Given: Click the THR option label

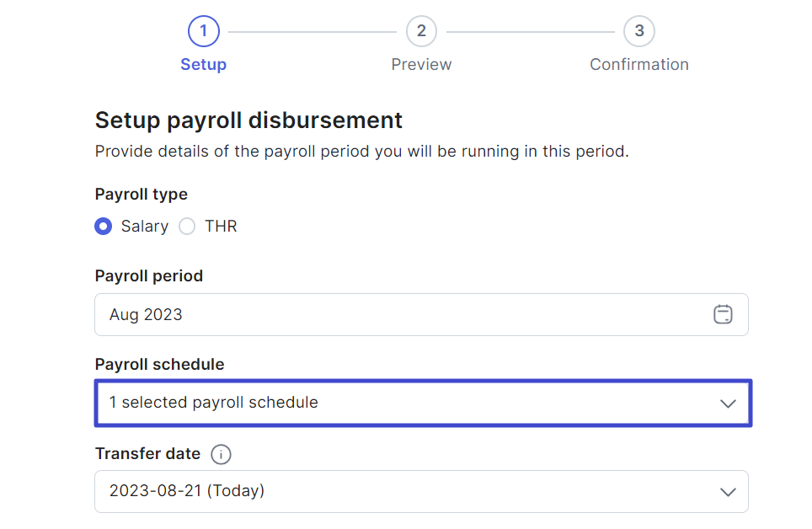Looking at the screenshot, I should tap(221, 227).
